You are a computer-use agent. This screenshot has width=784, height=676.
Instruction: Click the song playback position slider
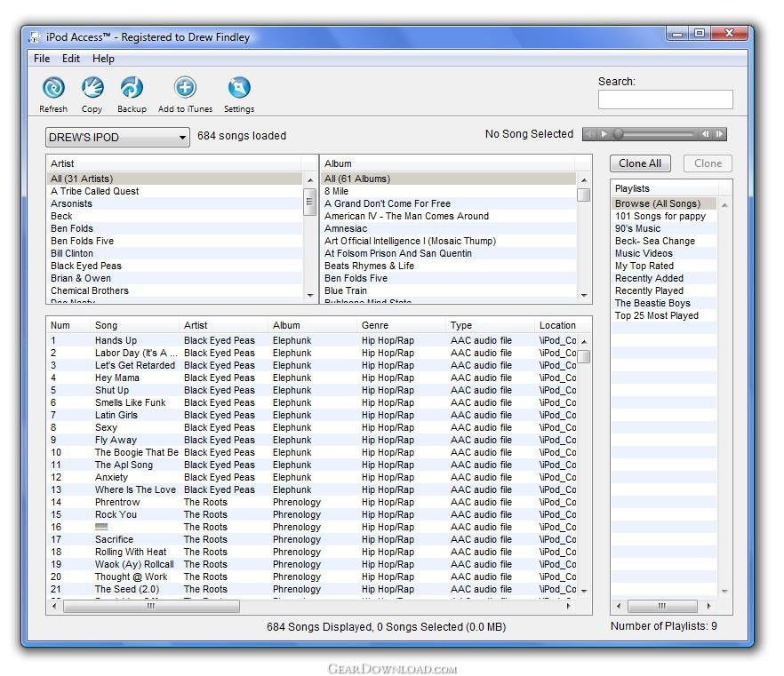point(654,134)
